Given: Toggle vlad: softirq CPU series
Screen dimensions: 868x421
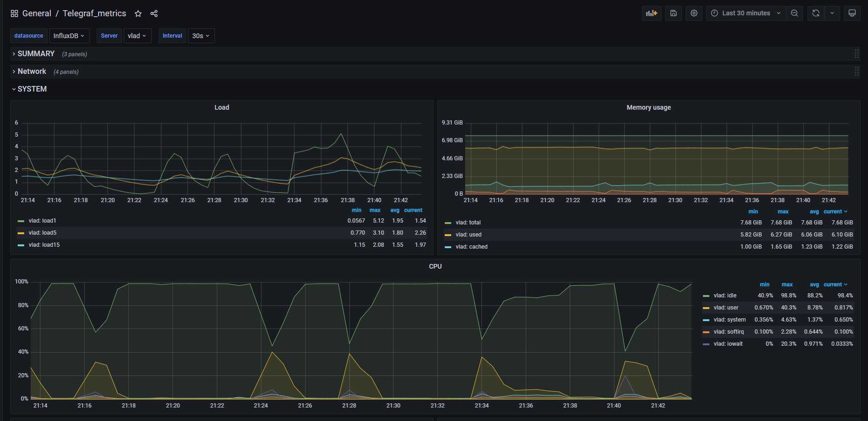Looking at the screenshot, I should point(729,332).
